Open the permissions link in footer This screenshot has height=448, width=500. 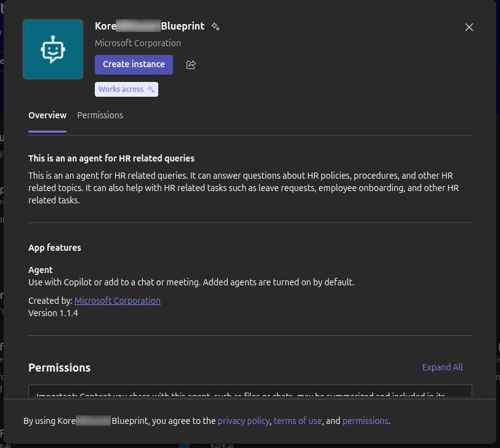coord(365,421)
